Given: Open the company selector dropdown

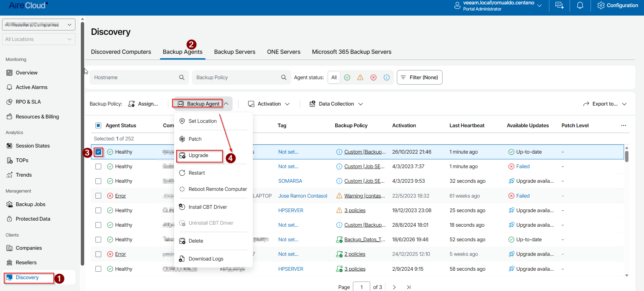Looking at the screenshot, I should pos(39,25).
